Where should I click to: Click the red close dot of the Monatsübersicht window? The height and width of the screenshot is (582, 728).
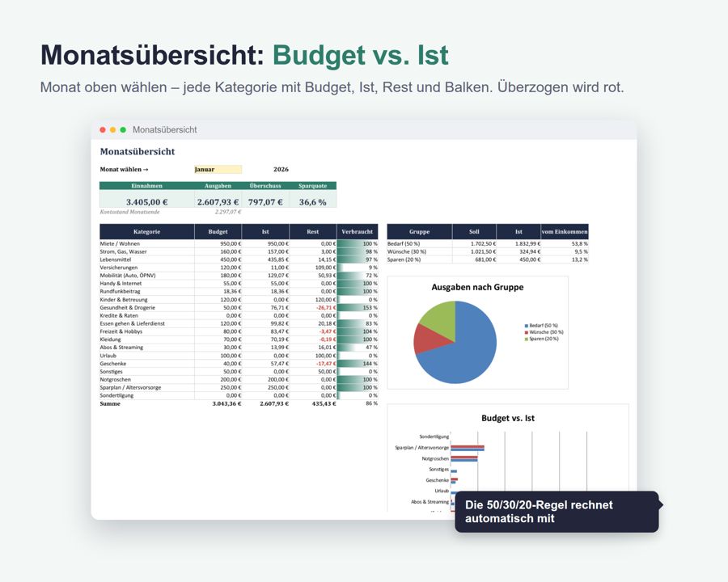click(103, 130)
